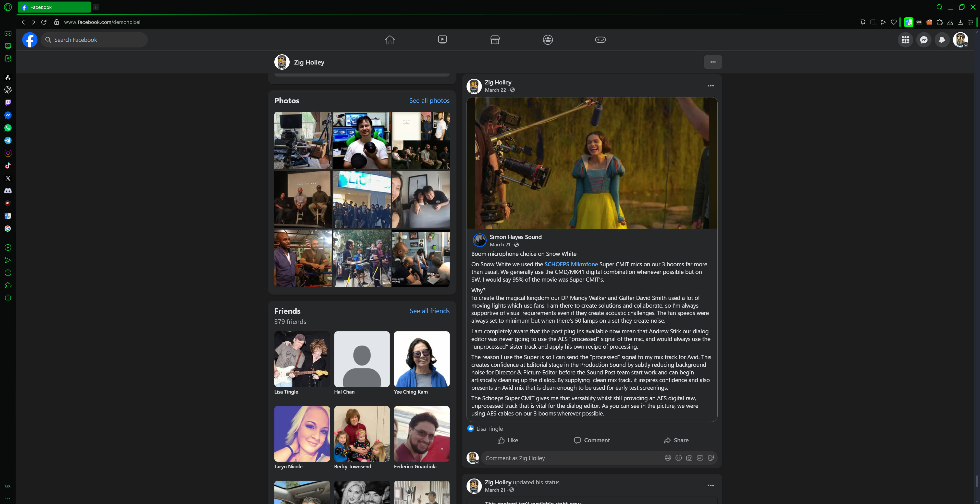Open Messenger chats in top bar
This screenshot has width=980, height=504.
point(923,40)
